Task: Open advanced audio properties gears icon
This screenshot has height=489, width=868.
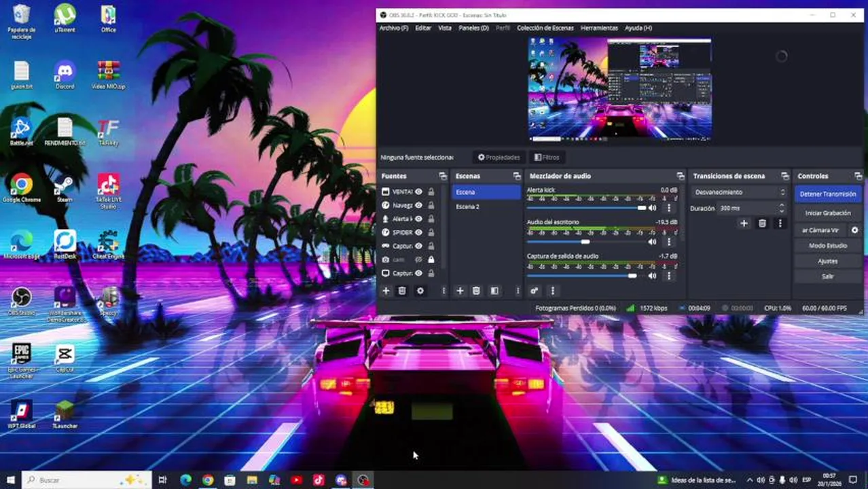Action: click(535, 291)
